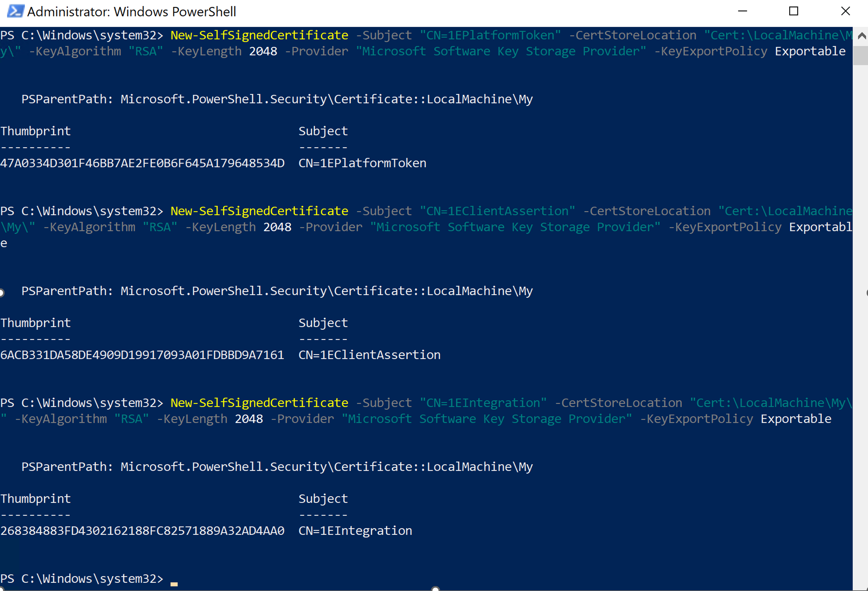Click the CN=1EClientAssertion subject output
This screenshot has height=591, width=868.
(x=369, y=355)
